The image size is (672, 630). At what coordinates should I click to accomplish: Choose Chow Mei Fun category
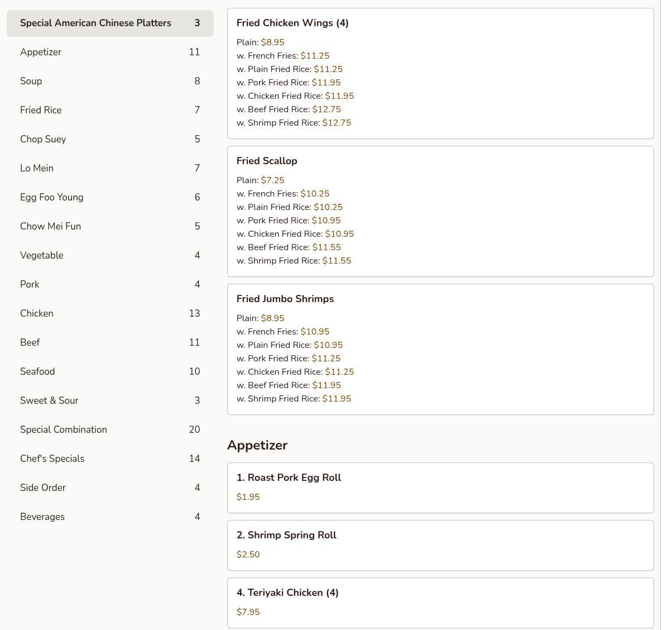(110, 226)
